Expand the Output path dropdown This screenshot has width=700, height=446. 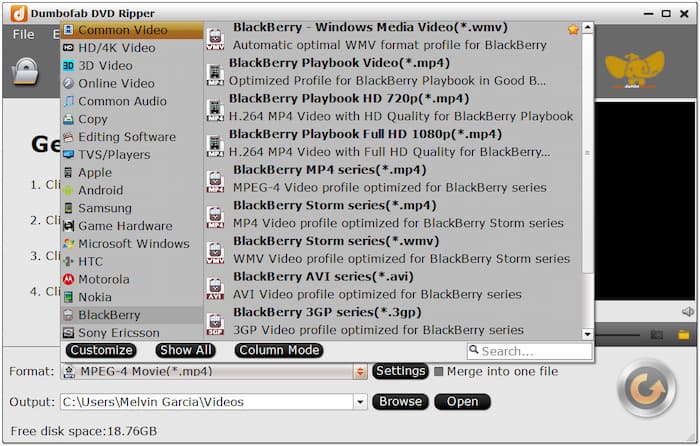pyautogui.click(x=360, y=402)
